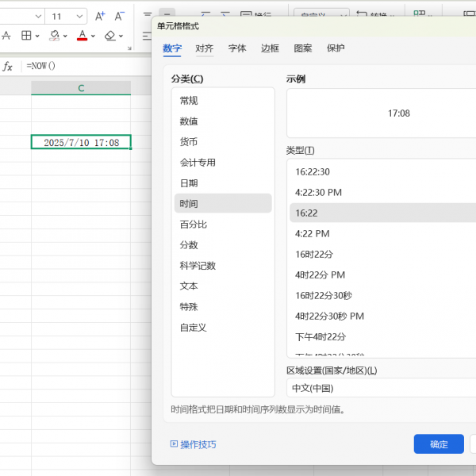Image resolution: width=476 pixels, height=476 pixels.
Task: Click the increase font size icon
Action: [x=100, y=16]
